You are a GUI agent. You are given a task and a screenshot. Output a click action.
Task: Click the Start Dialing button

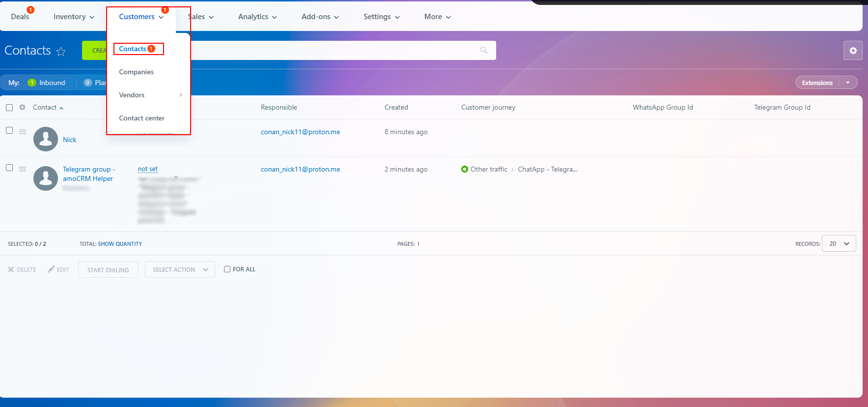(108, 269)
